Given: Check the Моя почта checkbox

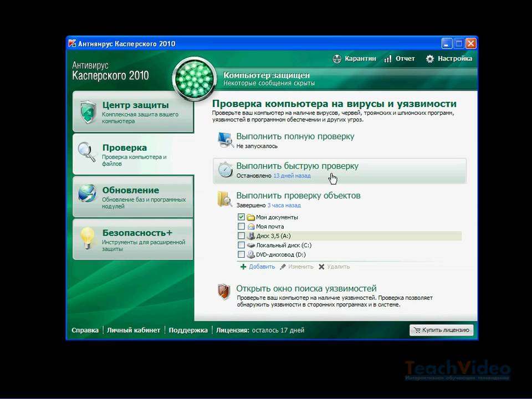Looking at the screenshot, I should coord(241,226).
